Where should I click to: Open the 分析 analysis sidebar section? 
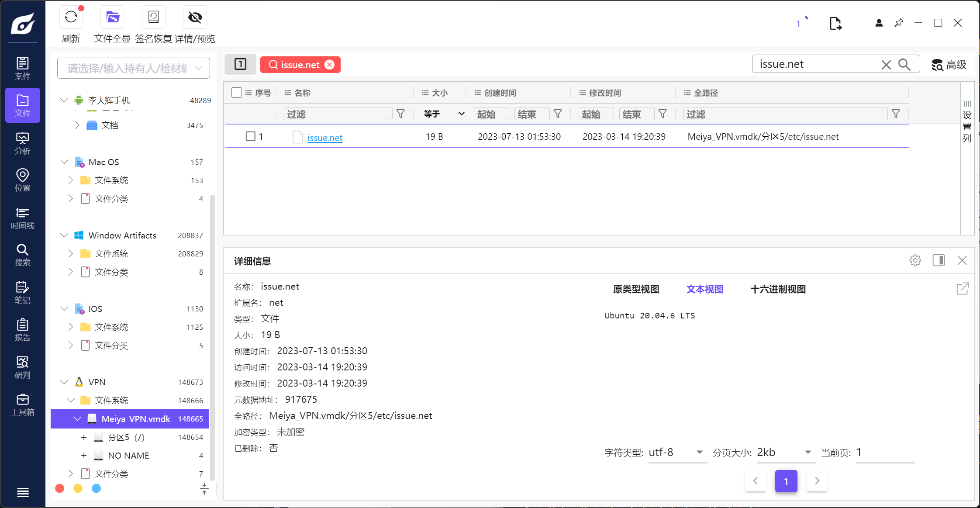[x=22, y=143]
